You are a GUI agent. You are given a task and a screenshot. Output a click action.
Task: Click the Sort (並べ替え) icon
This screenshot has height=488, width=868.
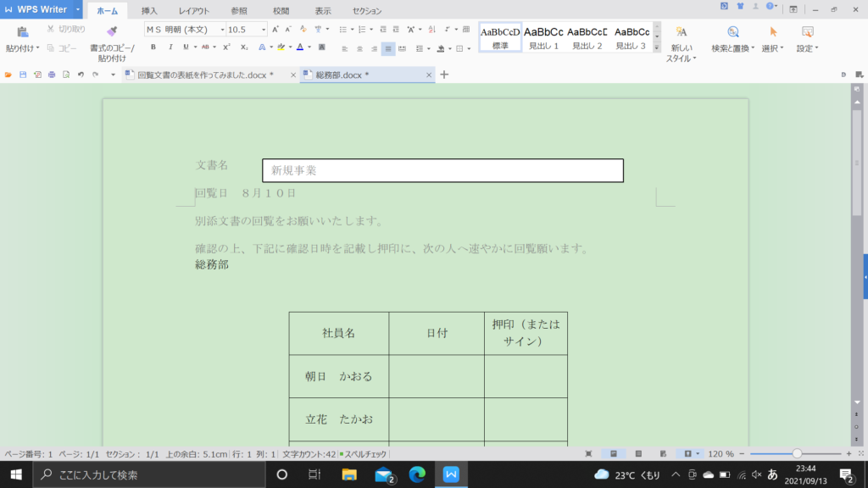(x=431, y=30)
